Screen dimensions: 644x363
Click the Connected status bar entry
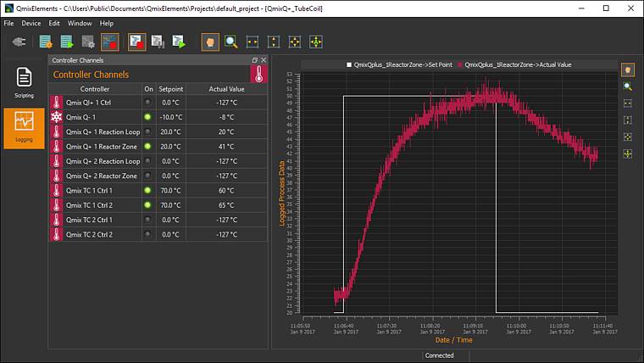[439, 355]
